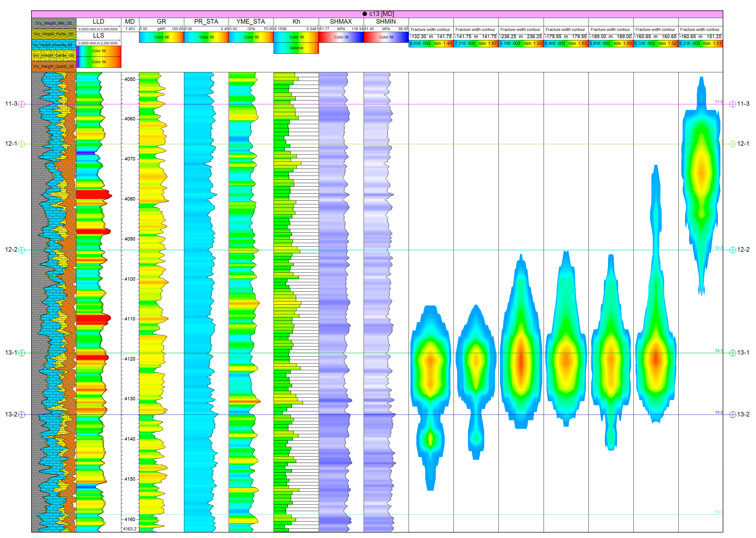Click the 1:451 depth scale value
The image size is (756, 538).
click(x=130, y=29)
